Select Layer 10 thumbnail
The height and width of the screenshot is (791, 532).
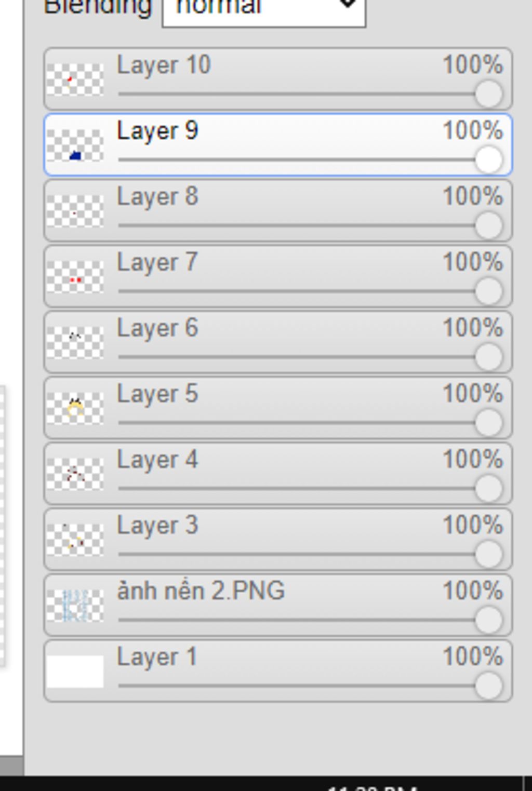click(x=75, y=79)
